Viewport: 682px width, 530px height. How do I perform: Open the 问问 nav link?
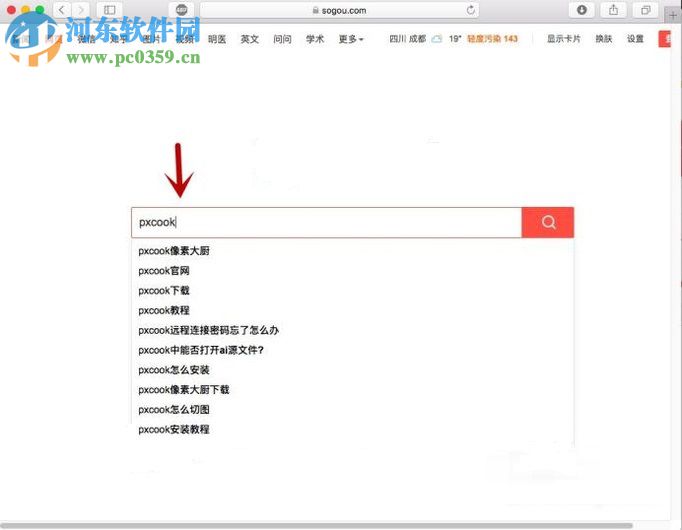tap(282, 39)
